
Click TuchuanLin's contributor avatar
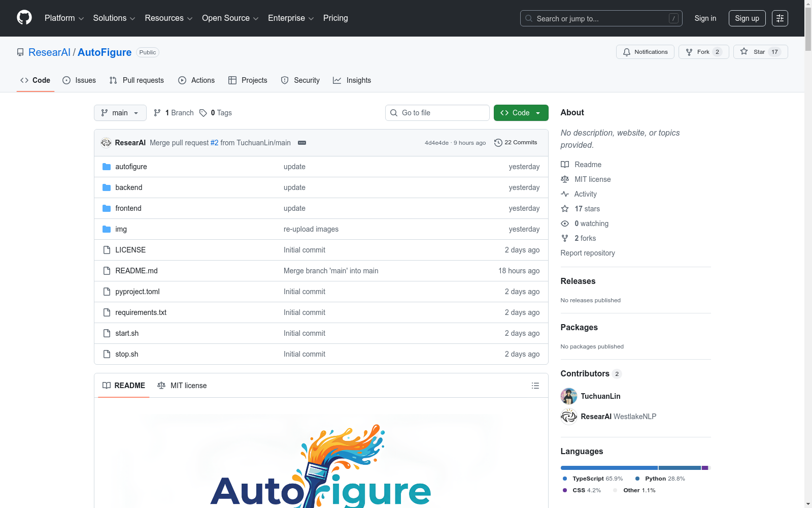click(569, 396)
